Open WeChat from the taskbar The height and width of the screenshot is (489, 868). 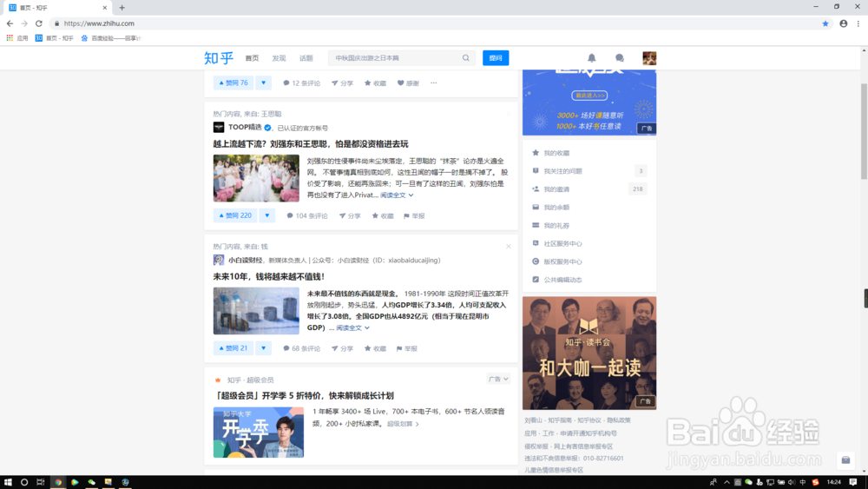(x=92, y=482)
